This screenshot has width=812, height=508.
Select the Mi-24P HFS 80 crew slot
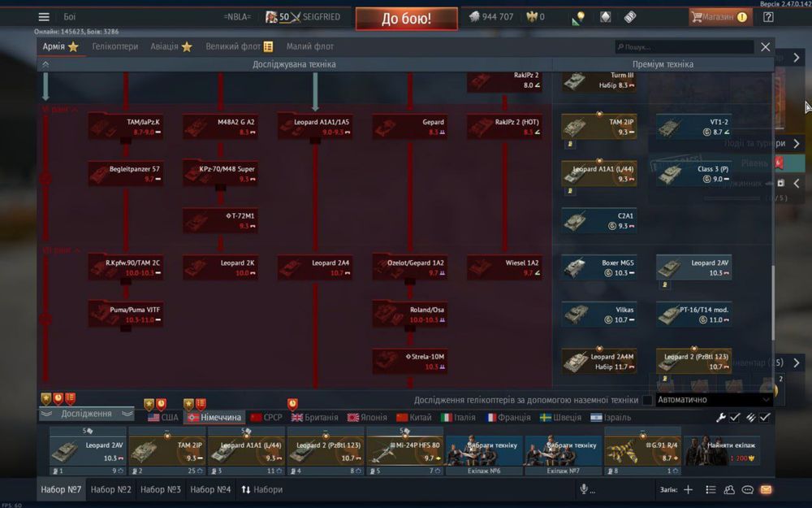click(x=405, y=451)
